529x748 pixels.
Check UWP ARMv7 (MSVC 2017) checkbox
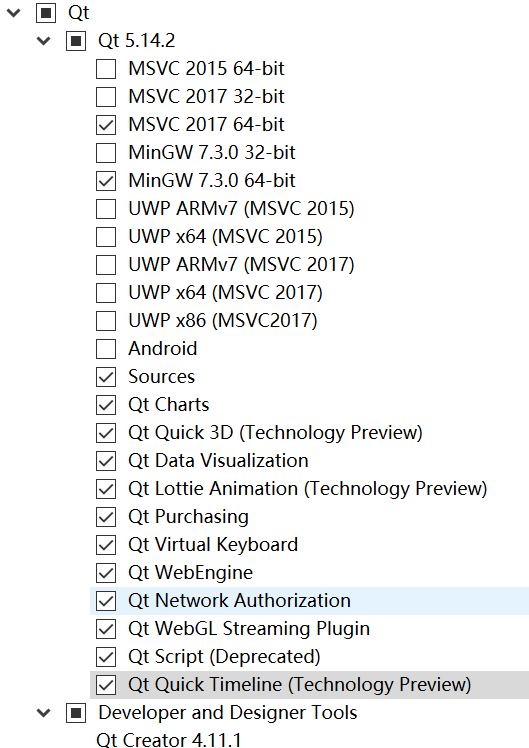(106, 265)
